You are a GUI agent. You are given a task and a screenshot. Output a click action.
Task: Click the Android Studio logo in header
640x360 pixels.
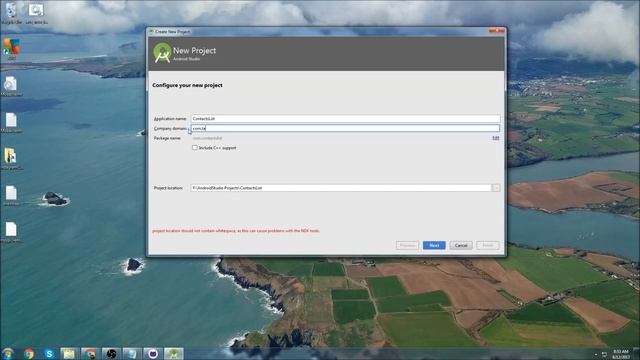pyautogui.click(x=162, y=53)
